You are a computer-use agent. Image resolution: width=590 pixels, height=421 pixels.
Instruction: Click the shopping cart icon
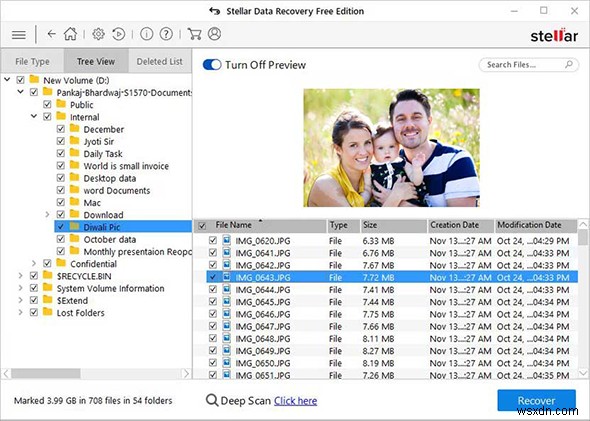(194, 34)
